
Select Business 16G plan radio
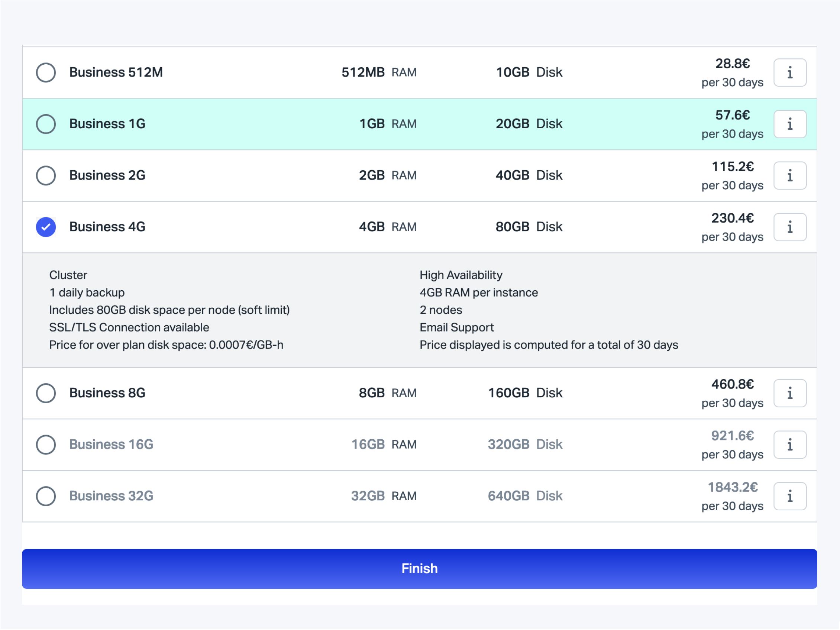point(46,445)
